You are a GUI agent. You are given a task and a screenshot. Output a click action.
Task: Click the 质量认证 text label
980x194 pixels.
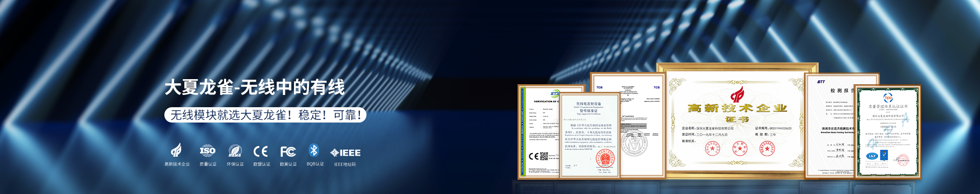click(x=208, y=164)
